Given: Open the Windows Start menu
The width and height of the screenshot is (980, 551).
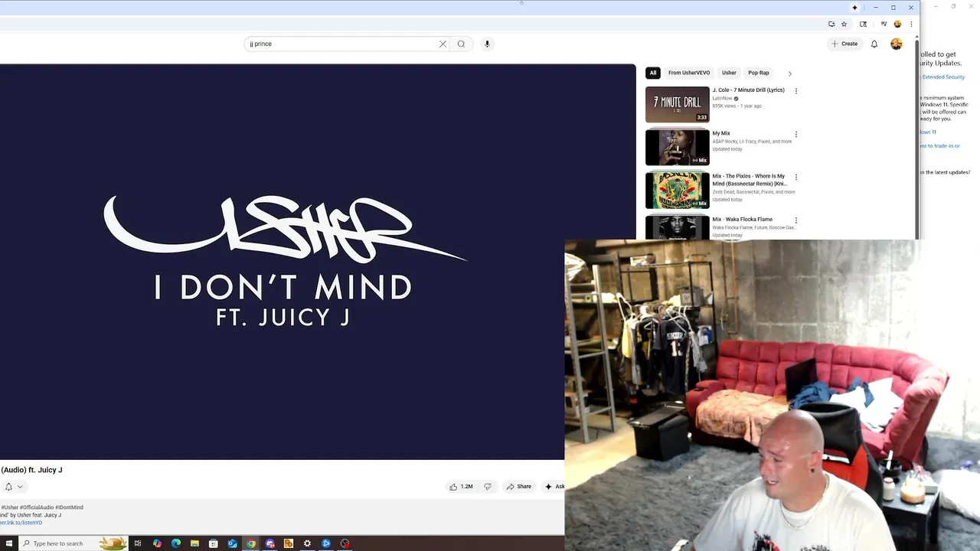Looking at the screenshot, I should click(x=9, y=543).
